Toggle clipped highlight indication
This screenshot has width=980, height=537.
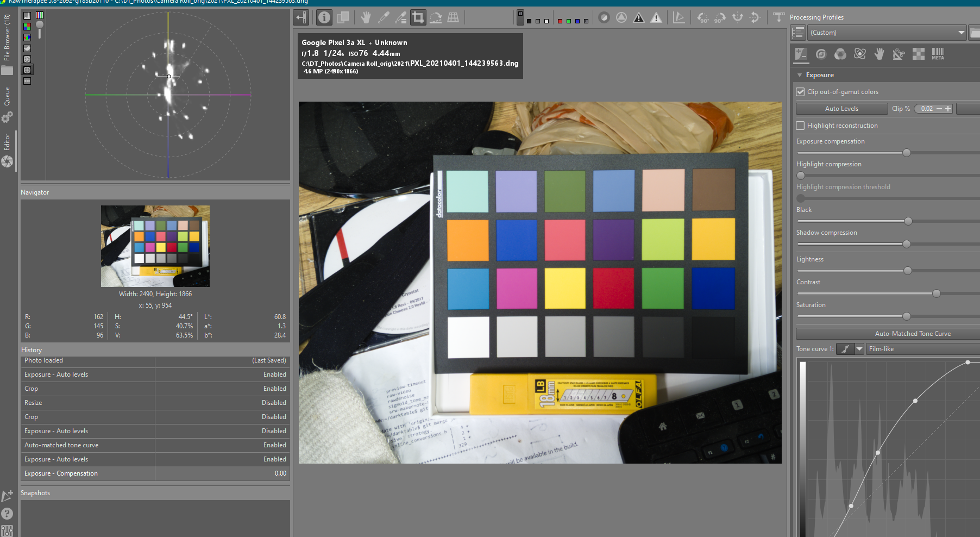coord(656,17)
